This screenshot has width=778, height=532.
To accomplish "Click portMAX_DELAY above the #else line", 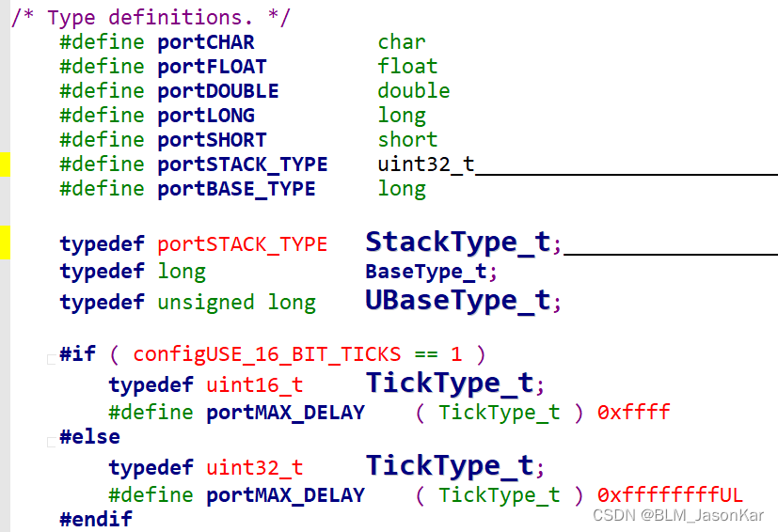I will click(285, 413).
